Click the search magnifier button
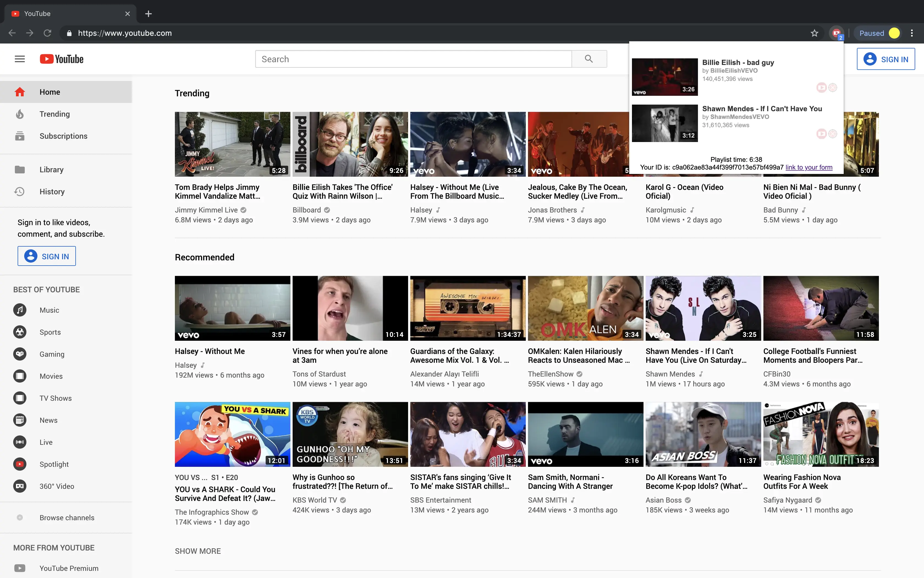This screenshot has height=578, width=924. pos(589,59)
